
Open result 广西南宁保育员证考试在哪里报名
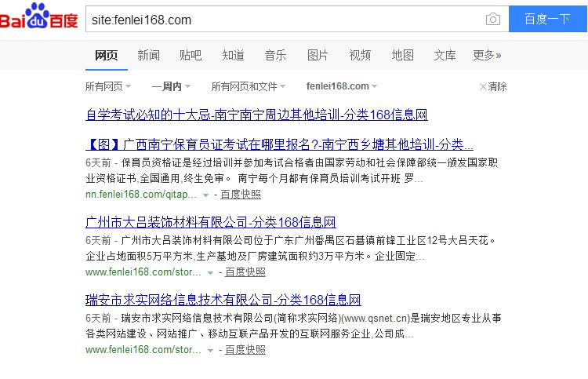tap(279, 144)
